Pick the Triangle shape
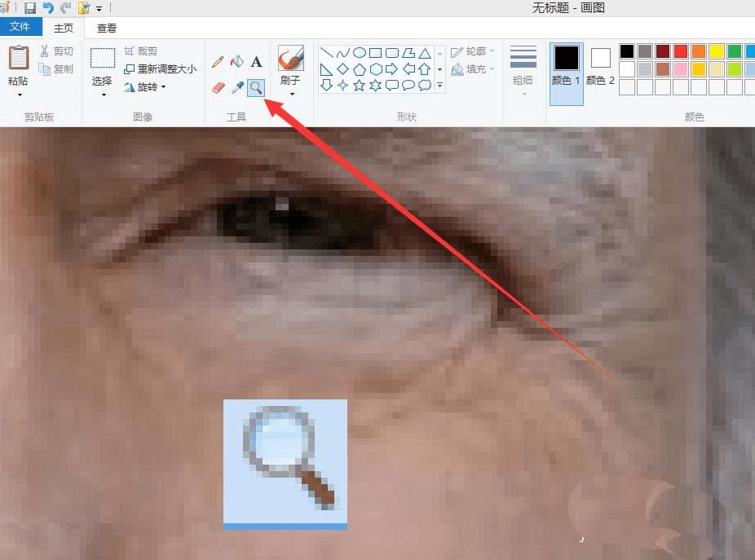Image resolution: width=755 pixels, height=560 pixels. tap(425, 53)
